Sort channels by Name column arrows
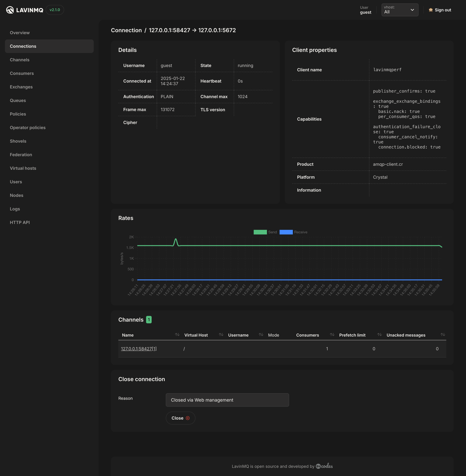466x476 pixels. (x=177, y=335)
